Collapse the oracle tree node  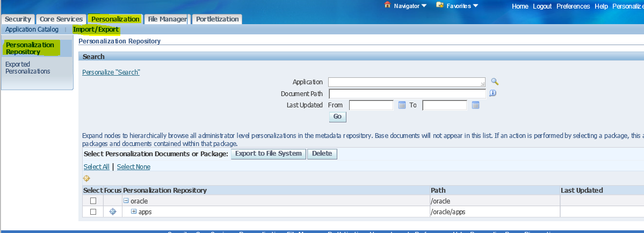pos(127,201)
